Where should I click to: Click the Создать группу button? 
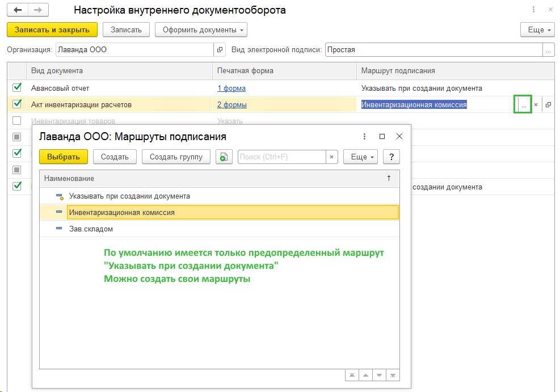tap(176, 157)
